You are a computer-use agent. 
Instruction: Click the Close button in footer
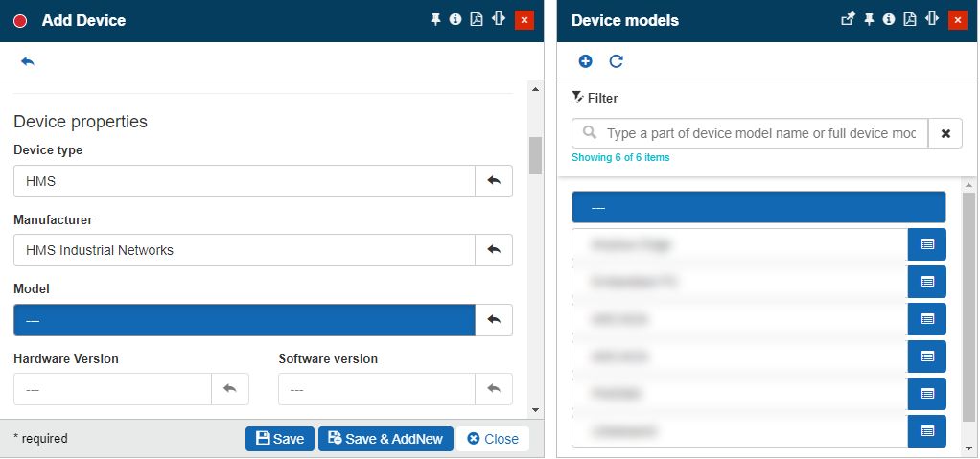[x=493, y=439]
